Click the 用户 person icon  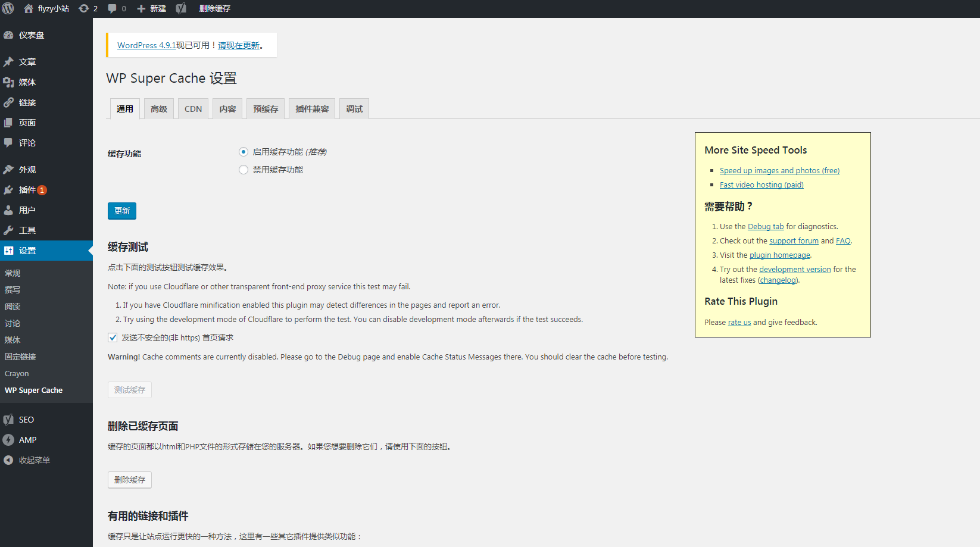8,210
